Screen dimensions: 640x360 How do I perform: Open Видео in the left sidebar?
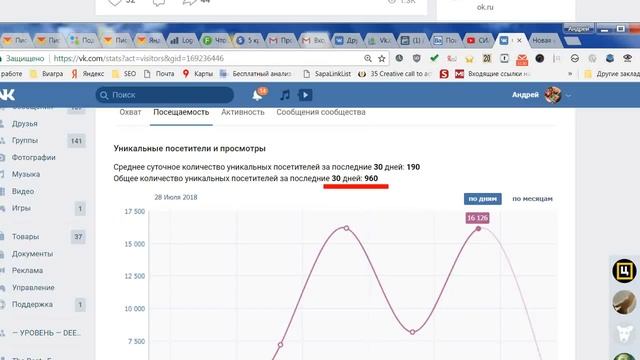(x=23, y=191)
